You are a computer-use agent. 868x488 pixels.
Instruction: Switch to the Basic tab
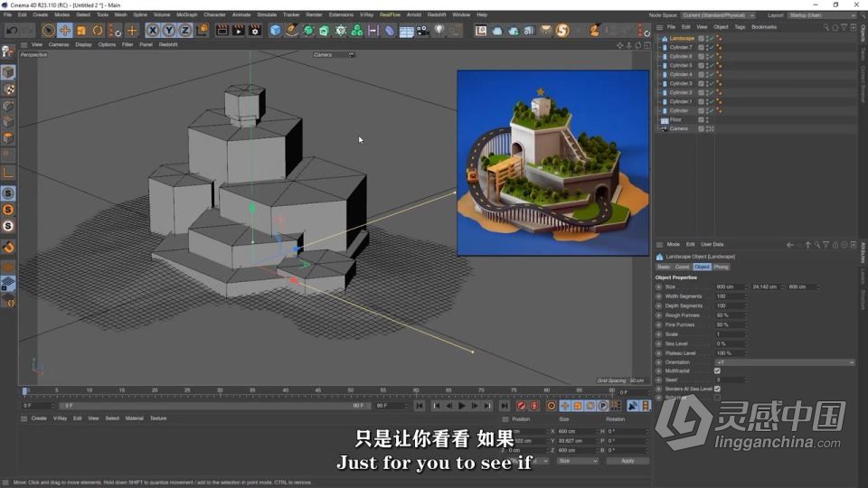pos(664,267)
